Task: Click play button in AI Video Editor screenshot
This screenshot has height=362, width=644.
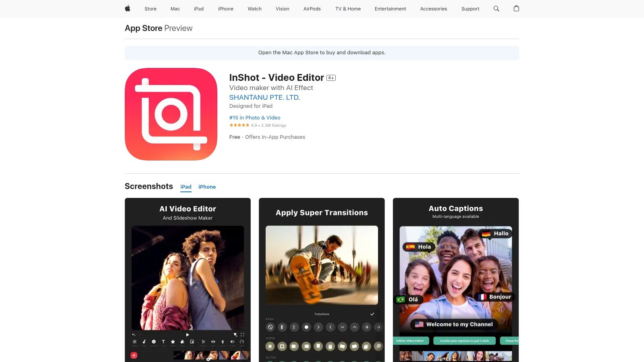Action: click(x=188, y=335)
